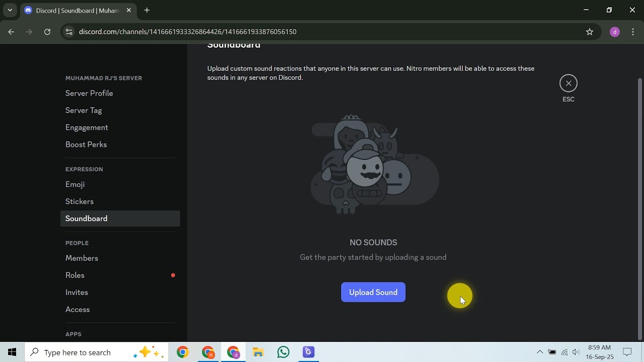
Task: Click the browser back arrow
Action: (x=11, y=32)
